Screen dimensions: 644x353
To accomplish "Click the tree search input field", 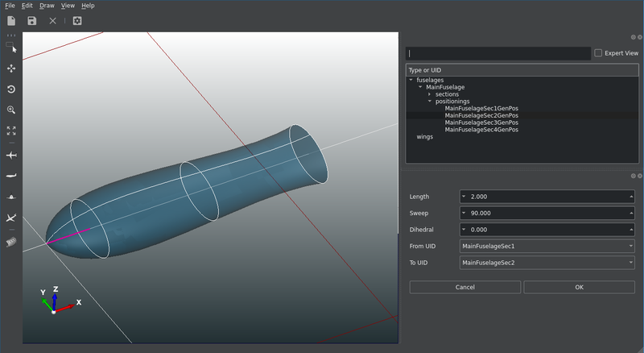I will tap(498, 53).
